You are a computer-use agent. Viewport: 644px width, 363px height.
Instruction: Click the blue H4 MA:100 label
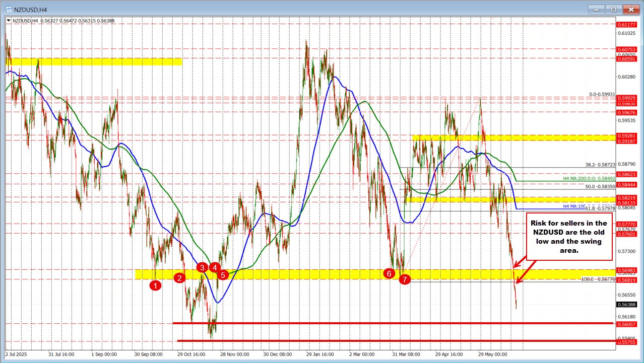click(x=573, y=206)
